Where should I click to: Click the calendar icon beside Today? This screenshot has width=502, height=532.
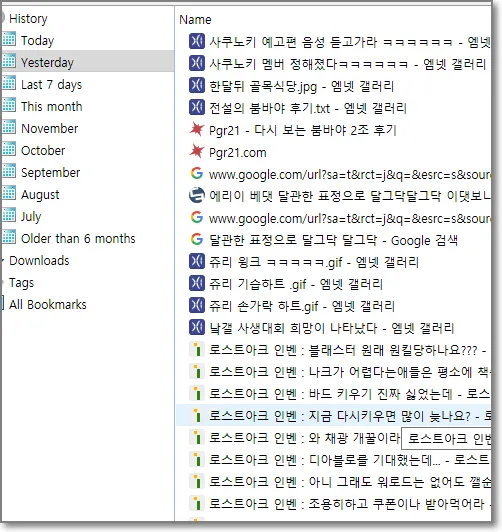9,39
